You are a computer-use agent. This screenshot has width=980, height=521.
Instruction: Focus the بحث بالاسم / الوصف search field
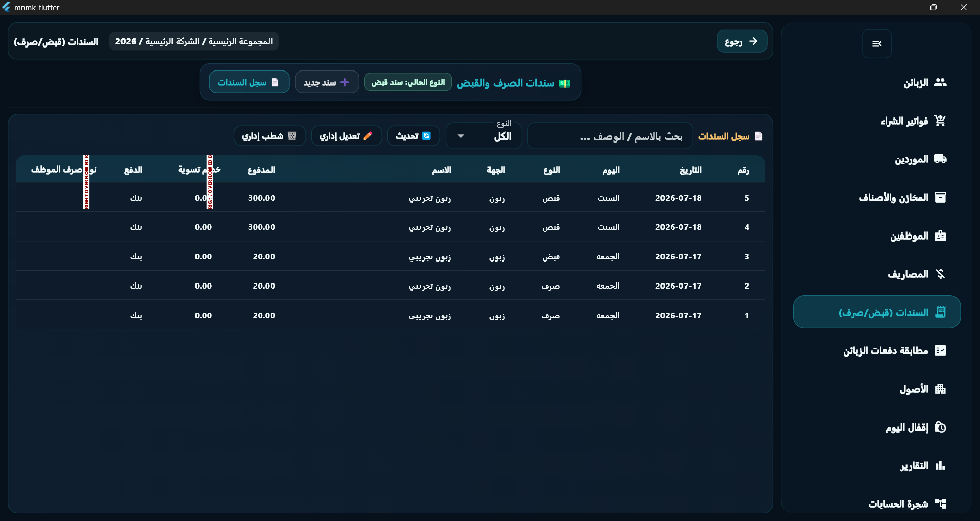click(610, 136)
